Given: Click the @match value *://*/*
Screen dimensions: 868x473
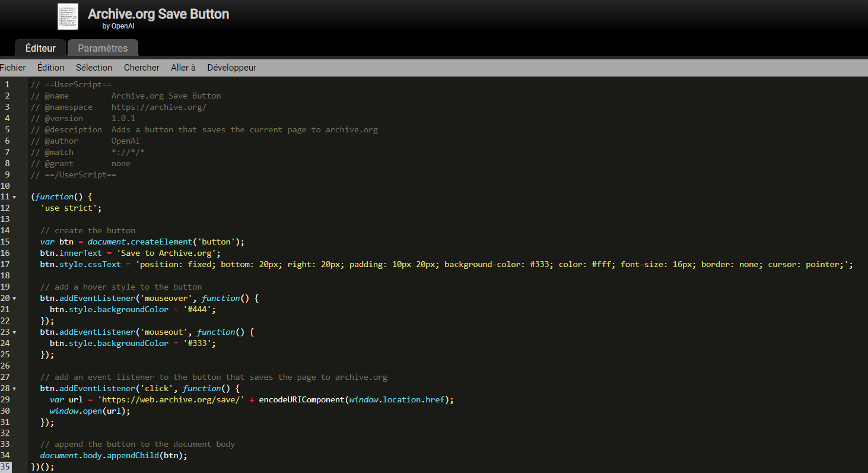Looking at the screenshot, I should tap(128, 152).
